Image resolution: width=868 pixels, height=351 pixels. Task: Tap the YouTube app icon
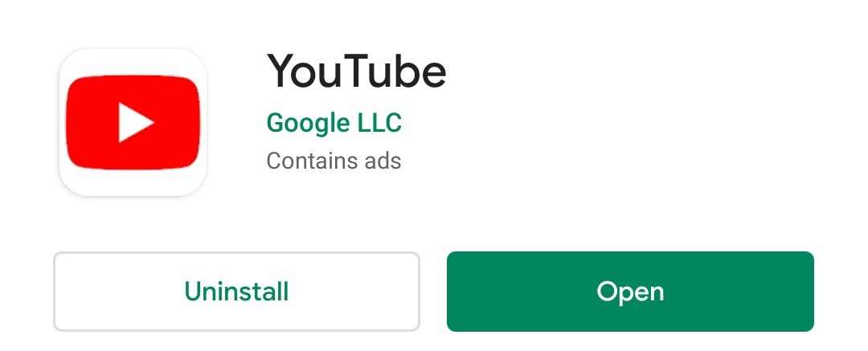tap(133, 122)
